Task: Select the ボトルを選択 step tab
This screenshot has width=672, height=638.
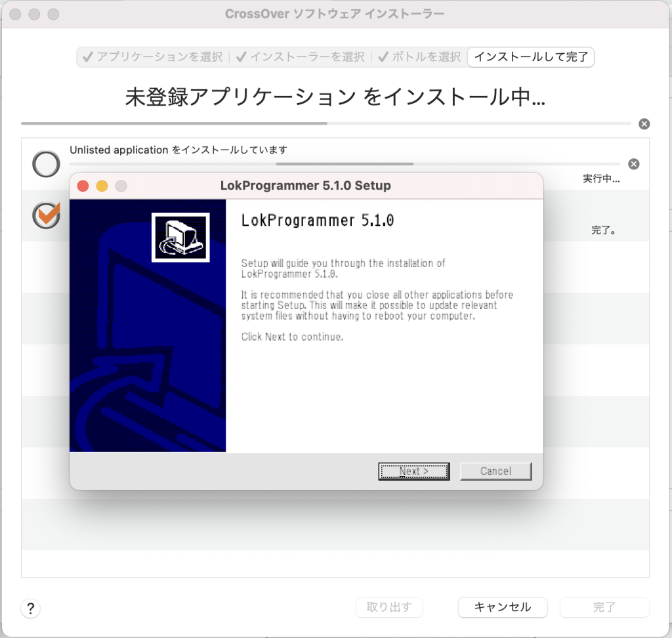Action: click(420, 57)
